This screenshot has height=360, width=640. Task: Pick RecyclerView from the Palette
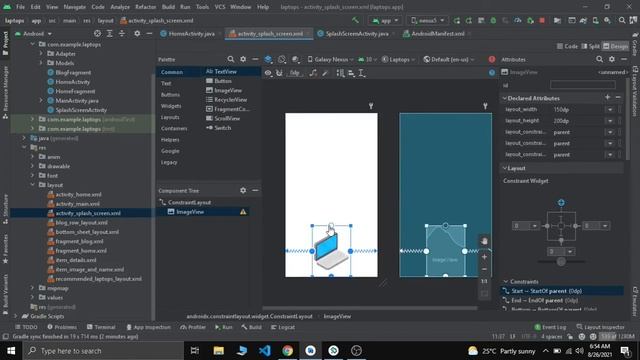coord(227,100)
